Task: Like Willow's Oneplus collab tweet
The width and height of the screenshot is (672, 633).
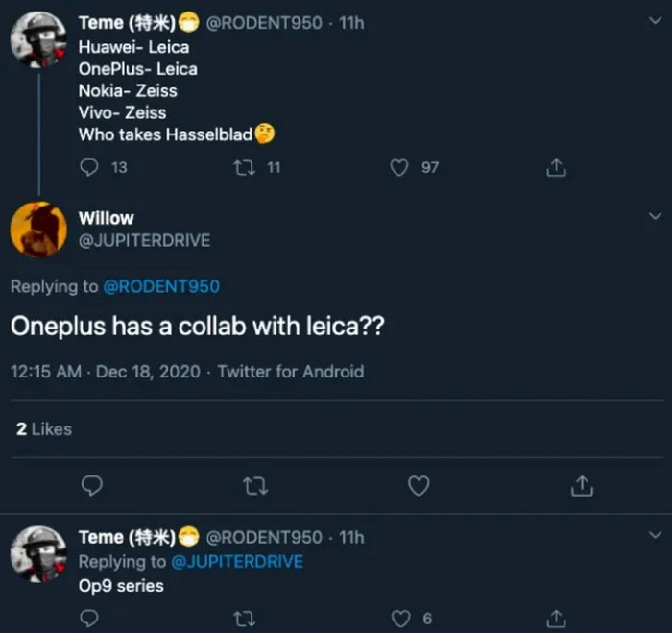Action: point(419,486)
